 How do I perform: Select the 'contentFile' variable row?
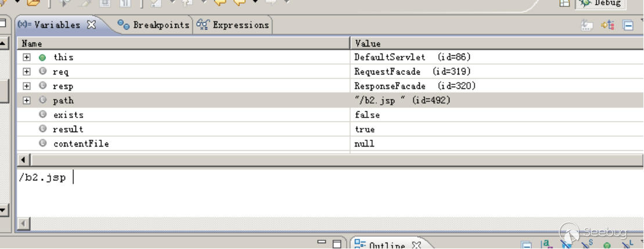click(330, 144)
